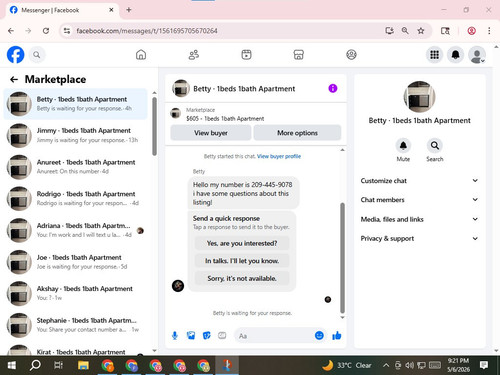The height and width of the screenshot is (375, 500).
Task: Open the Marketplace storefront icon
Action: pos(299,55)
